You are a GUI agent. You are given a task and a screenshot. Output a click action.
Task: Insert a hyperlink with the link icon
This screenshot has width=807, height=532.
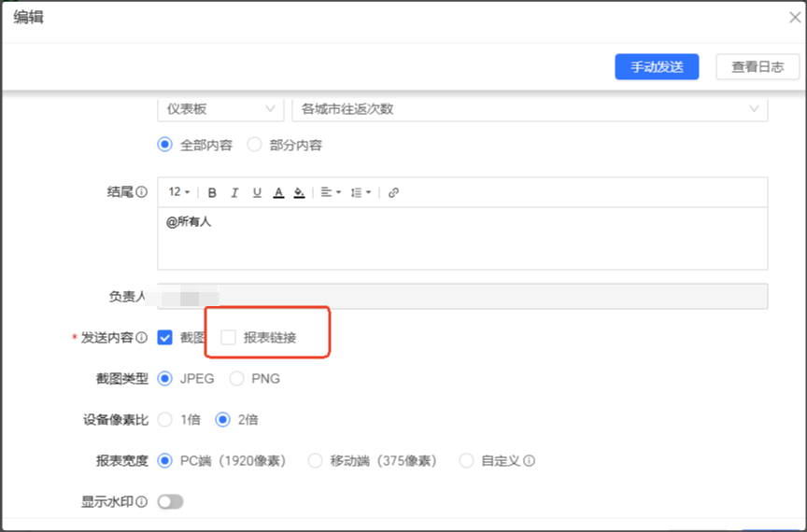point(393,193)
